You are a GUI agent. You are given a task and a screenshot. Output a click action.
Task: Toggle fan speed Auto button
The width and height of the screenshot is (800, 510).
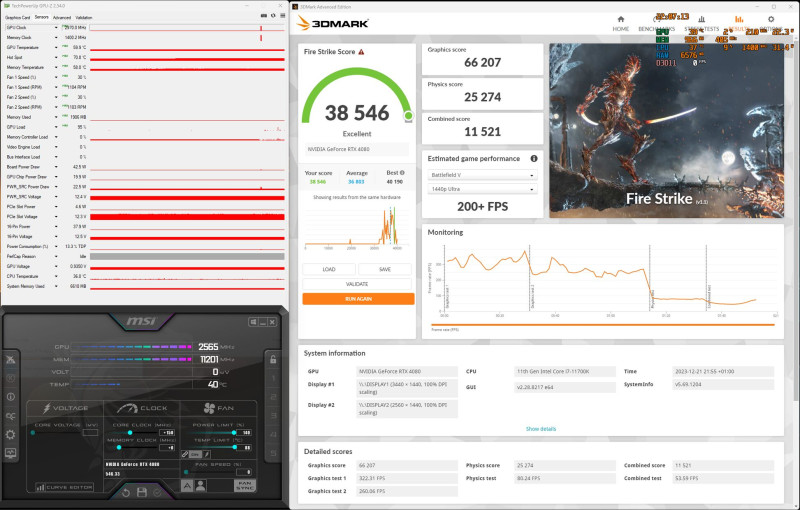point(187,486)
